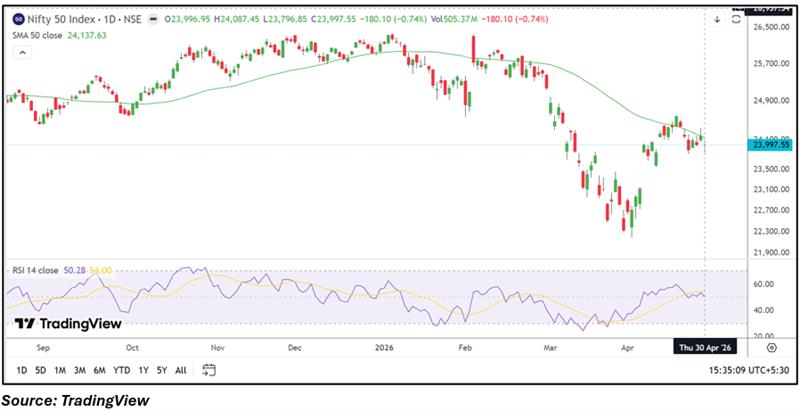Click the SMA 50 close indicator label
This screenshot has height=411, width=800.
tap(38, 35)
